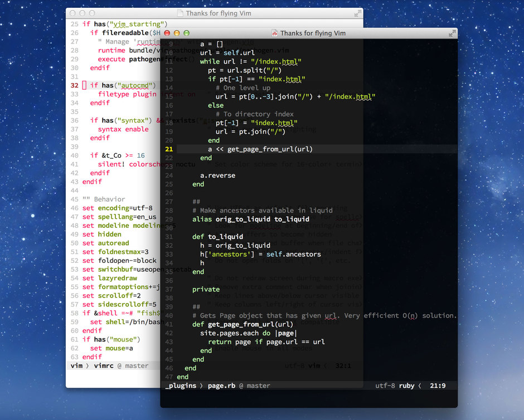
Task: Click the document icon in back window title
Action: (x=180, y=13)
